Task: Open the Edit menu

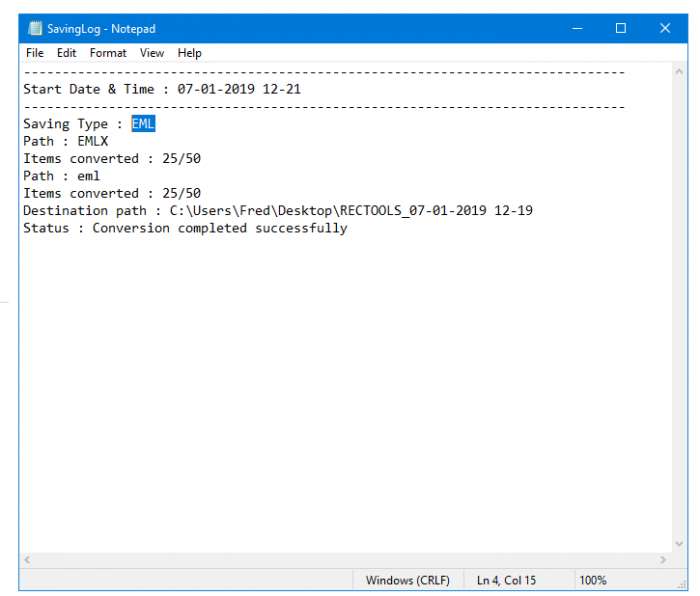Action: [x=67, y=53]
